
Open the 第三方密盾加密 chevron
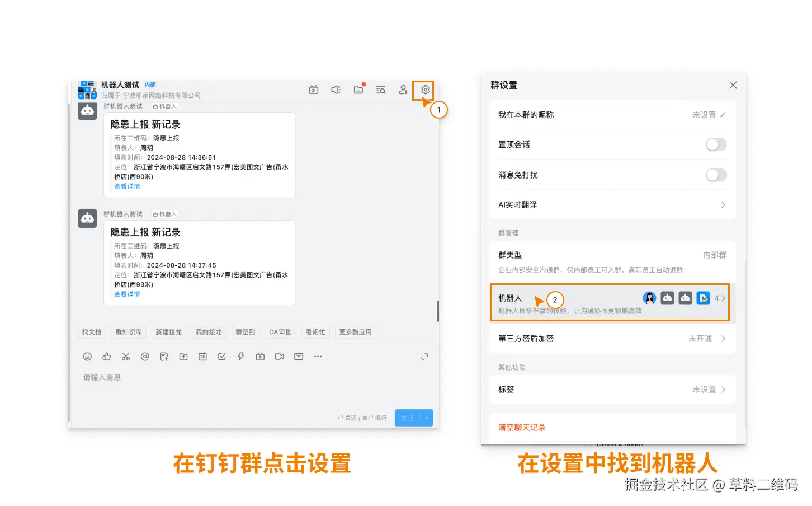(723, 339)
